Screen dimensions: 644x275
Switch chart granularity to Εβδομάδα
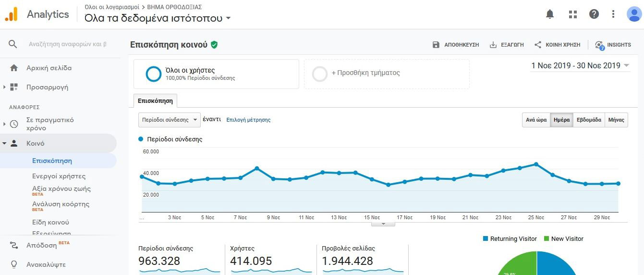tap(589, 120)
